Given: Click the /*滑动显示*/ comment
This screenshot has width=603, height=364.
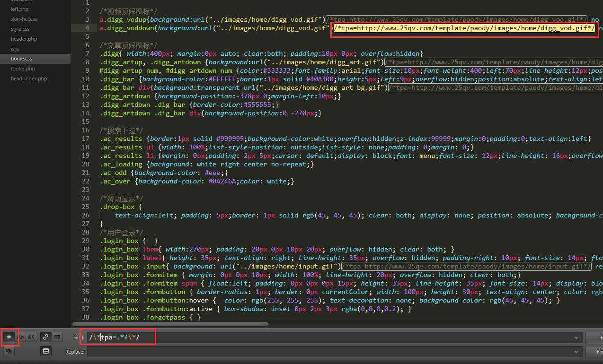Looking at the screenshot, I should (x=121, y=198).
